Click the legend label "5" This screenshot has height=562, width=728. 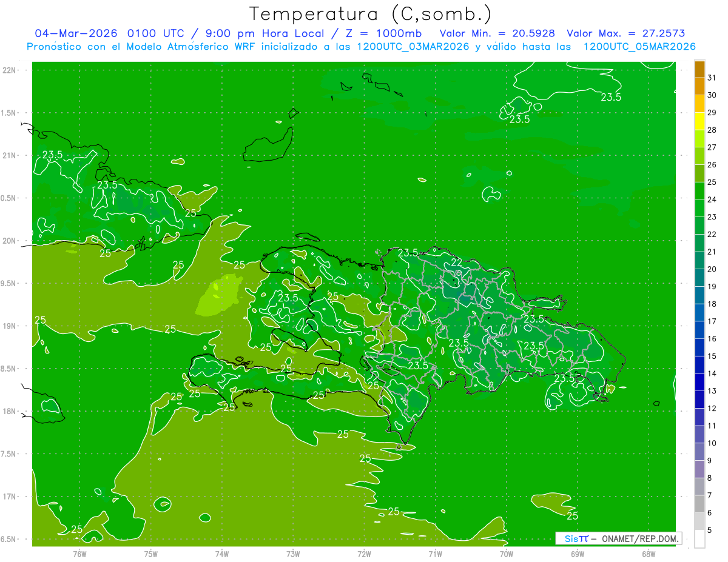(x=710, y=530)
